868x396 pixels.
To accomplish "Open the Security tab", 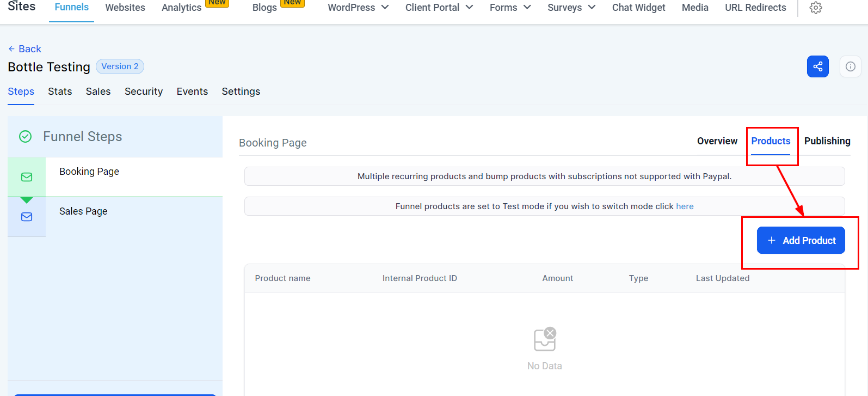I will point(144,92).
